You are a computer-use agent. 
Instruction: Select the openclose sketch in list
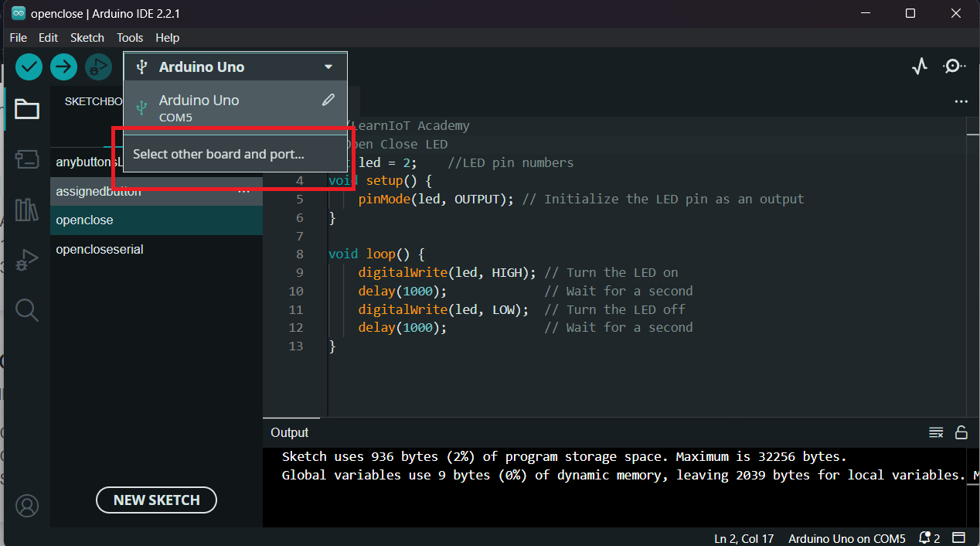(156, 220)
